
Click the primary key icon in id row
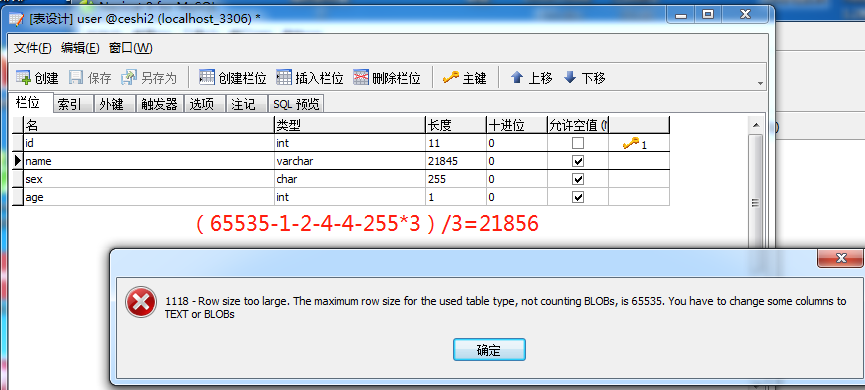631,143
